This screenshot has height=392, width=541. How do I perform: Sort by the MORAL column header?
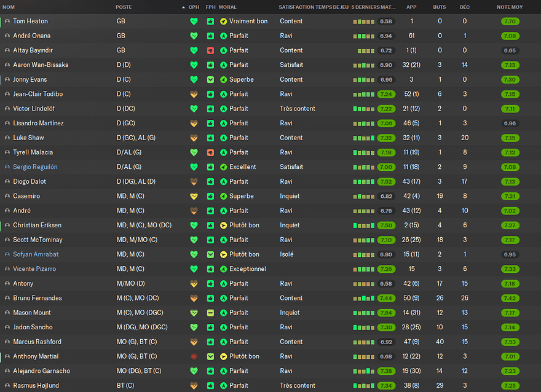pos(227,7)
